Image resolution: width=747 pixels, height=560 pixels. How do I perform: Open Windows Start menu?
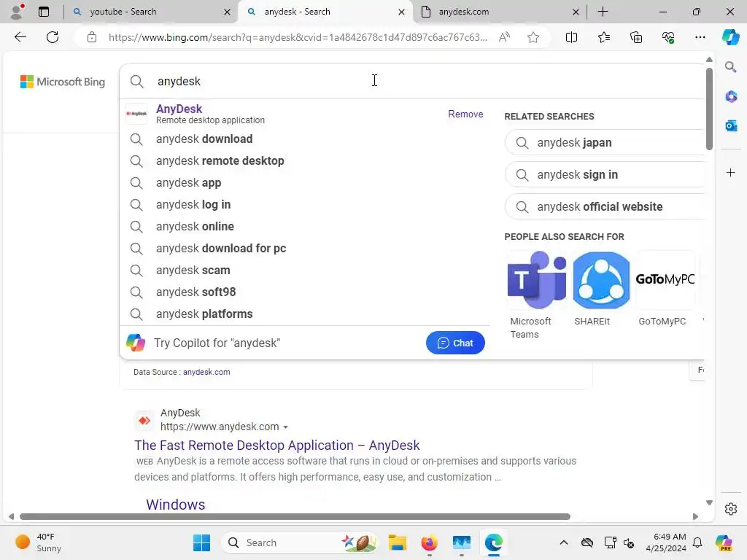pos(201,542)
